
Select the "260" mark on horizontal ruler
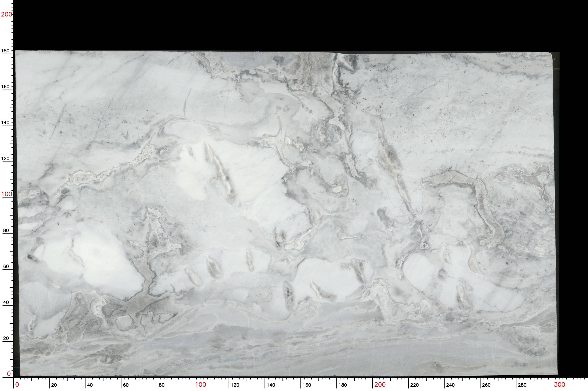coord(486,385)
